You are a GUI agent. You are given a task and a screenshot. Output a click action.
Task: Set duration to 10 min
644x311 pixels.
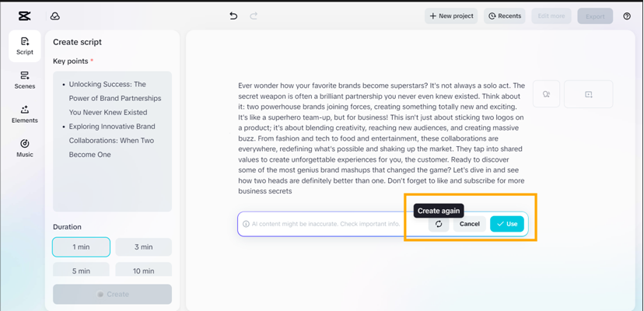pyautogui.click(x=143, y=270)
